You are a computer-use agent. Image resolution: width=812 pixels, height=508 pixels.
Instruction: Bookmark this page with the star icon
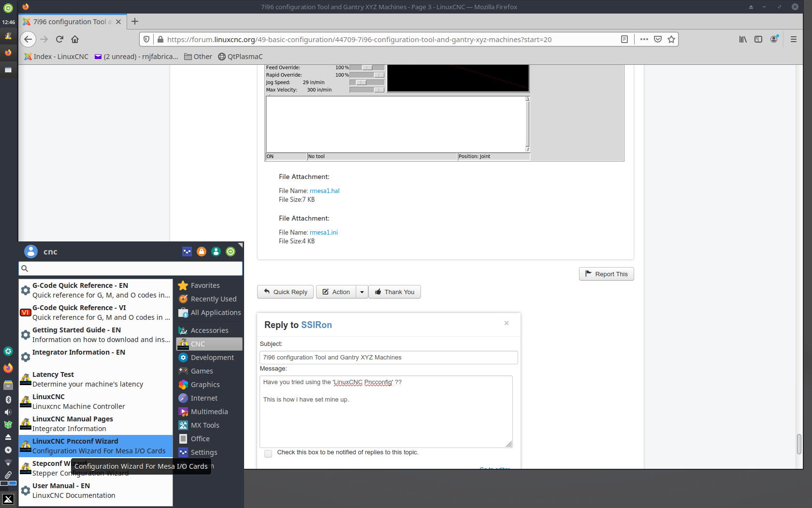(x=671, y=39)
